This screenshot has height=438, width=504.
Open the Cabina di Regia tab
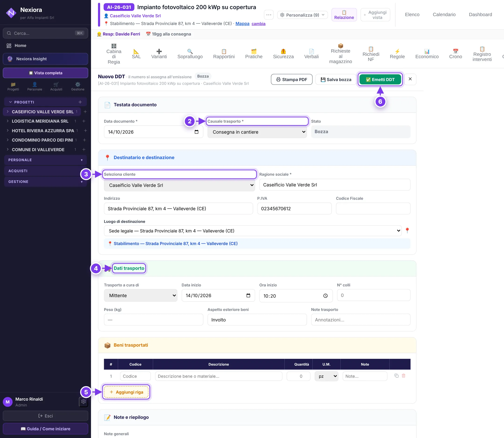click(114, 54)
